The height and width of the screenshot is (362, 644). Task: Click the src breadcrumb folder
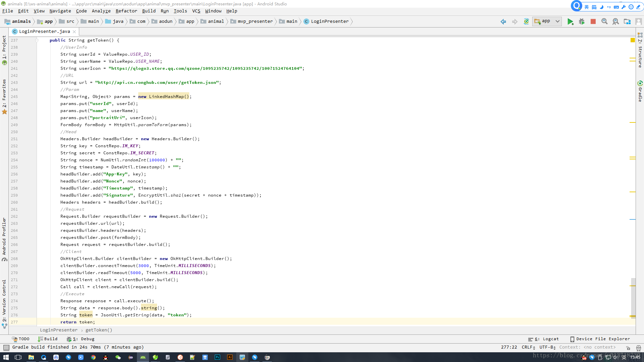pyautogui.click(x=66, y=21)
